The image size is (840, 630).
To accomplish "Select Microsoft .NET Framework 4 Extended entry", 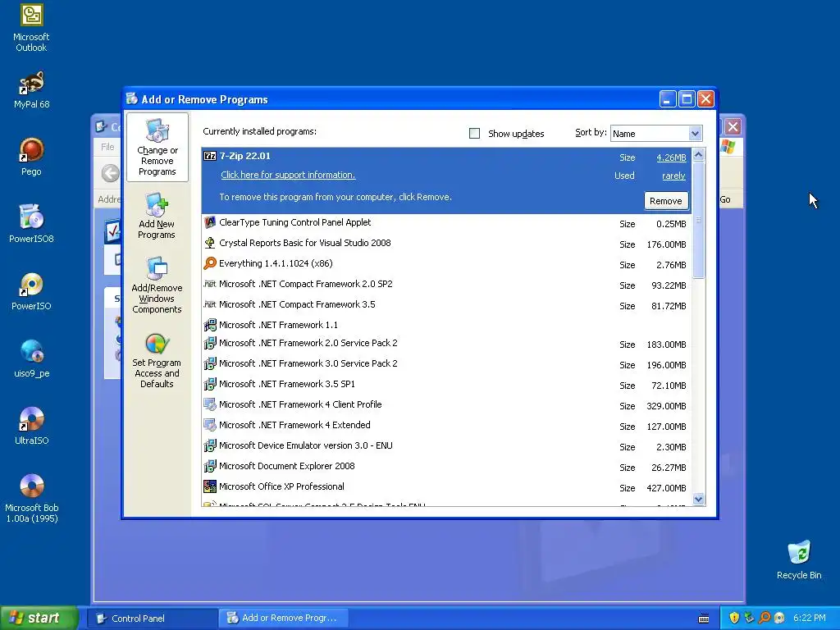I will 447,426.
